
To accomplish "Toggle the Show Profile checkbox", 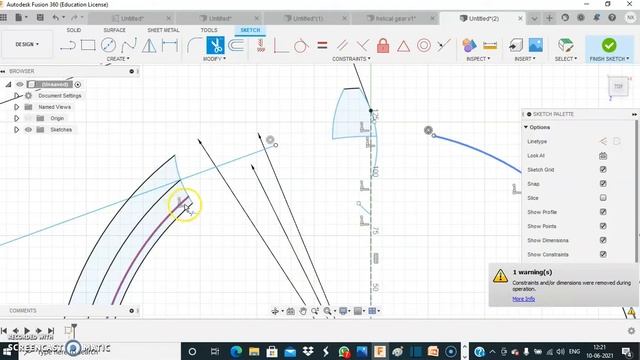I will point(603,212).
